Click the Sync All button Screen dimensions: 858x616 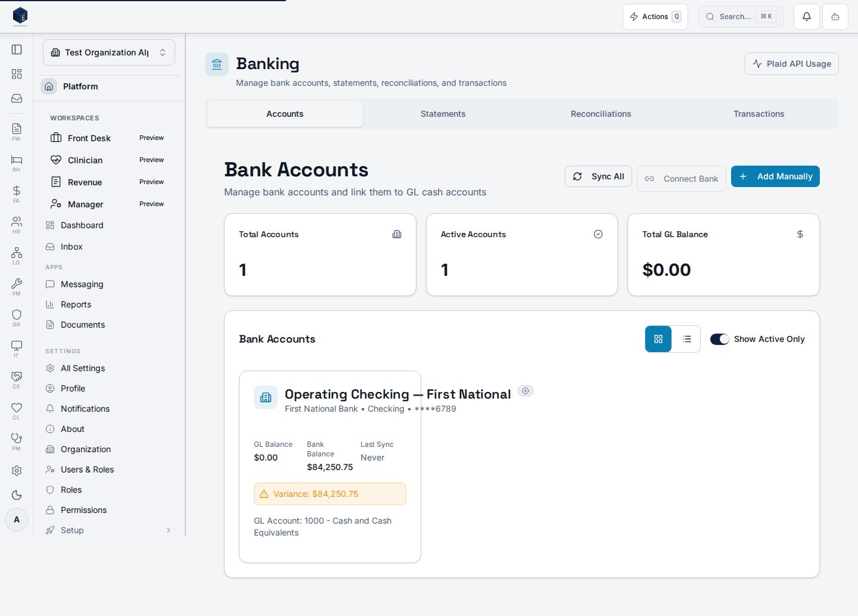[598, 176]
